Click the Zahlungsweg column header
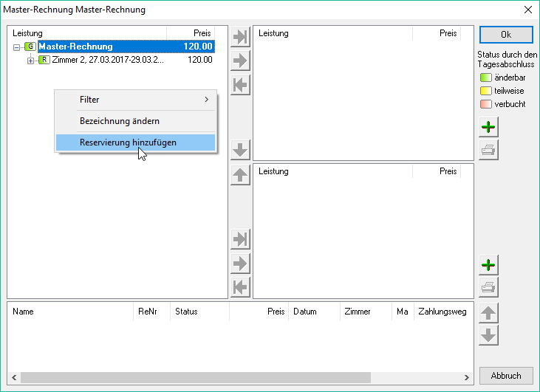This screenshot has width=540, height=392. (442, 312)
